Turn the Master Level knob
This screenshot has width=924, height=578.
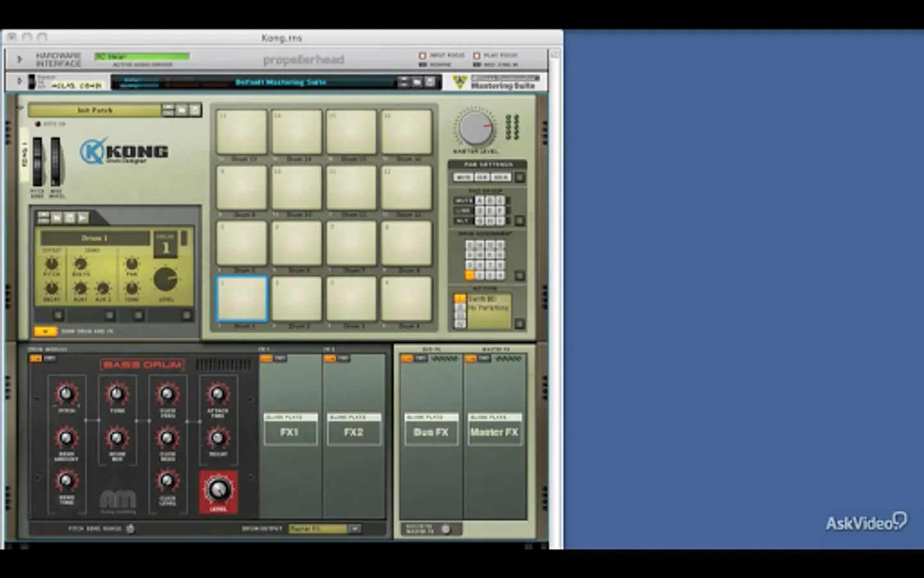[x=475, y=128]
